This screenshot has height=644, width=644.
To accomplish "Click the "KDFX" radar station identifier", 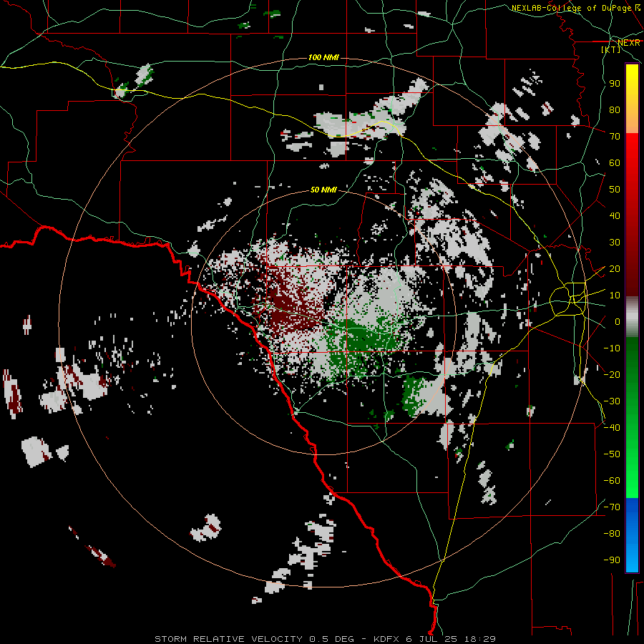I will [x=388, y=639].
